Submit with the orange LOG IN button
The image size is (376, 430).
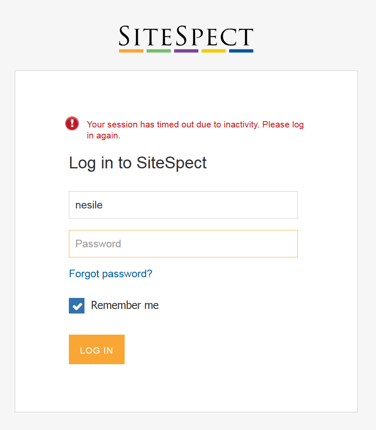(97, 349)
